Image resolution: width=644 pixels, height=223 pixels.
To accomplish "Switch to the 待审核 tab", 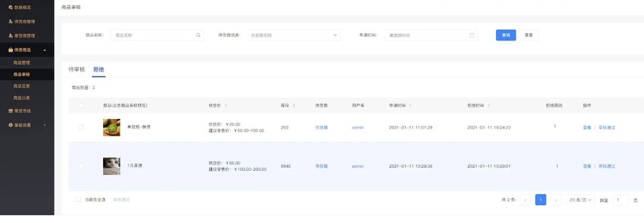I will 76,69.
